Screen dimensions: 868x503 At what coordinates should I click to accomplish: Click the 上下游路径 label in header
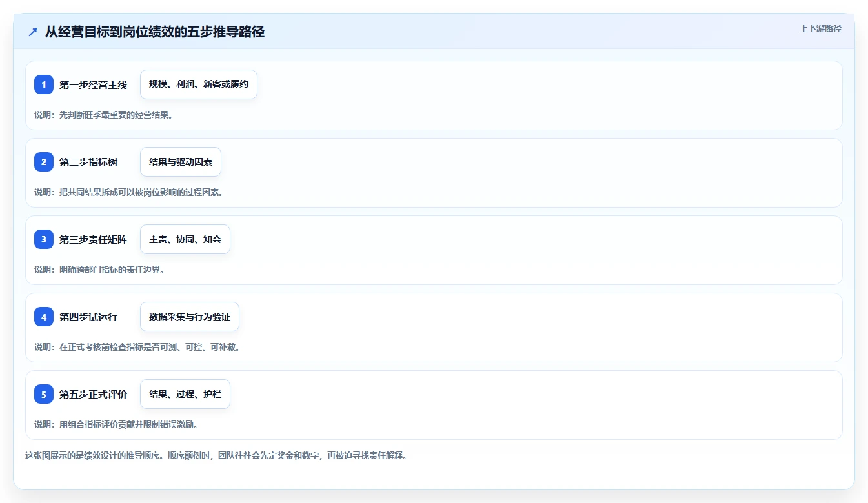point(820,28)
